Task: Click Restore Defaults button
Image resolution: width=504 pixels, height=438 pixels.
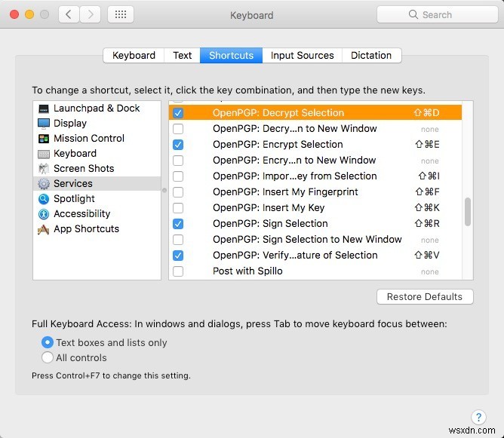Action: (425, 297)
